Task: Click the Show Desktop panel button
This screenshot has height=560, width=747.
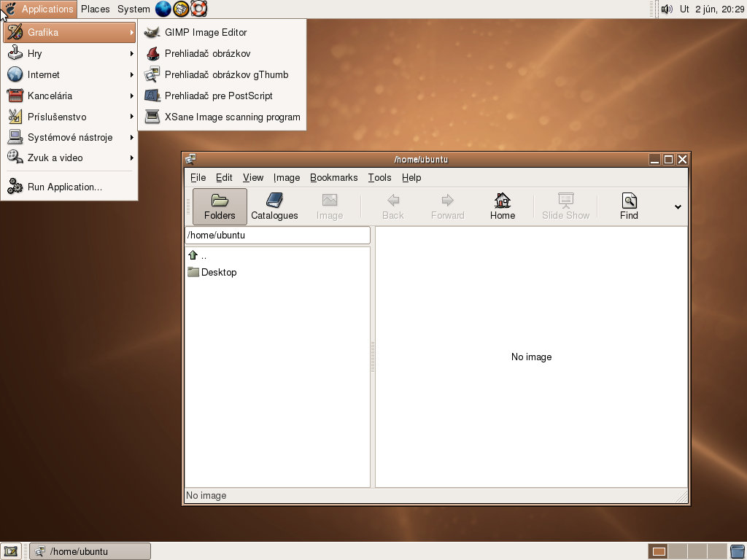Action: pos(10,551)
